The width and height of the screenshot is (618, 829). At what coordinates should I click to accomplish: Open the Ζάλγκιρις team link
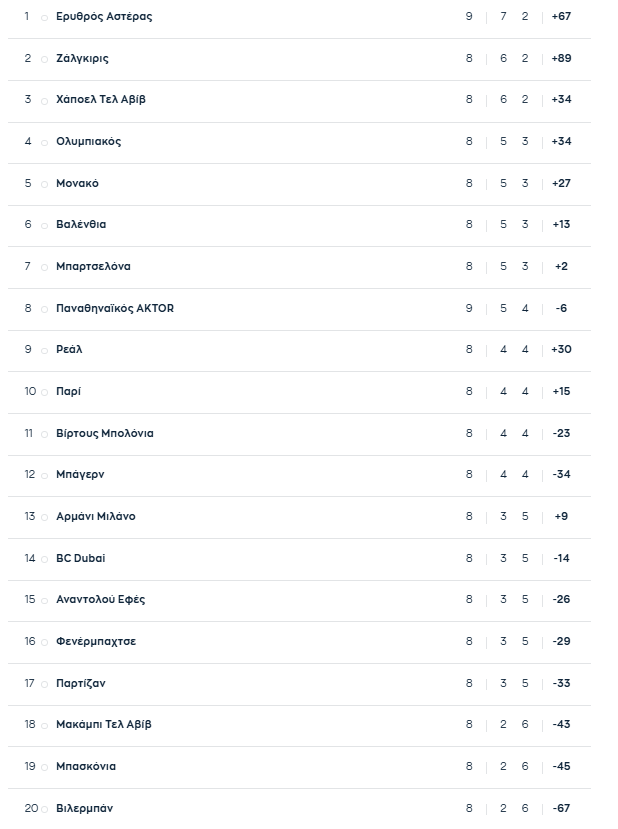click(82, 59)
